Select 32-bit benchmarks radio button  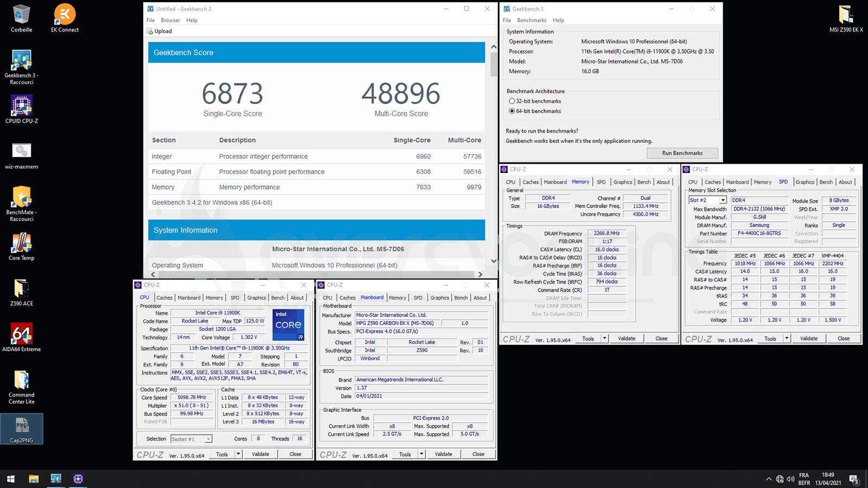(x=512, y=101)
